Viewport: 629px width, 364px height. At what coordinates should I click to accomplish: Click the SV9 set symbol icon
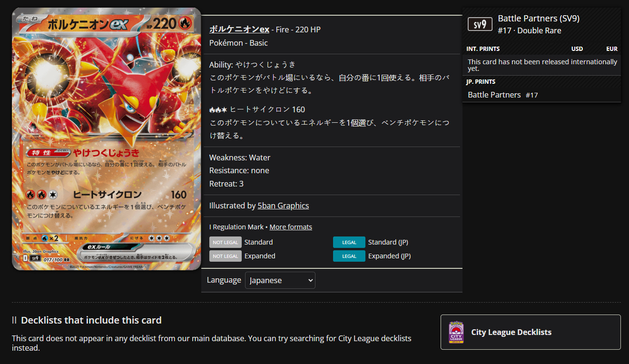pyautogui.click(x=480, y=24)
